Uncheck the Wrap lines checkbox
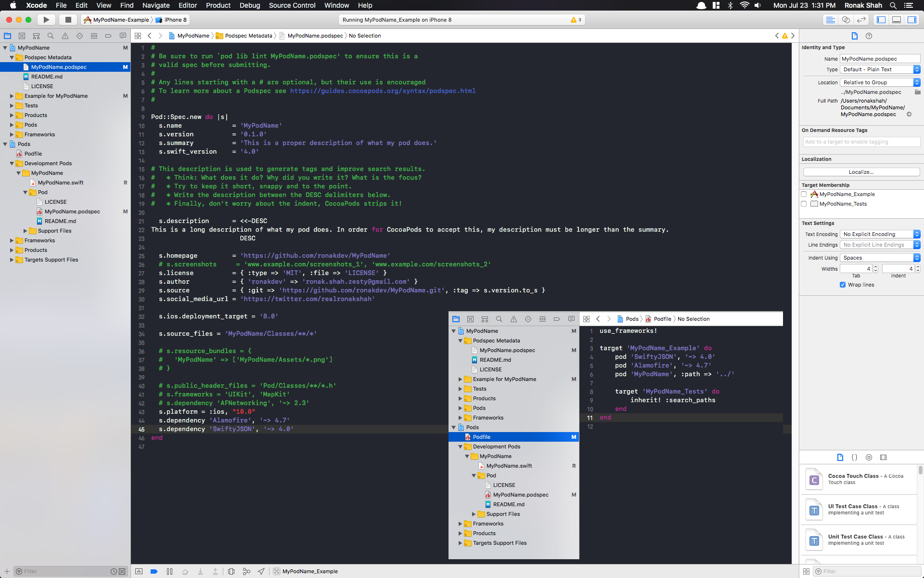924x578 pixels. tap(843, 285)
